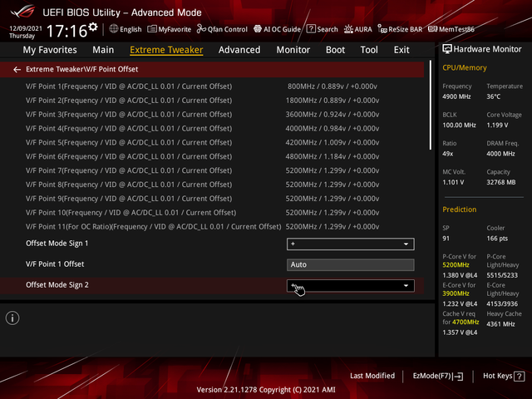Click the V/F Point 1 Offset field
Viewport: 532px width, 399px height.
click(351, 264)
